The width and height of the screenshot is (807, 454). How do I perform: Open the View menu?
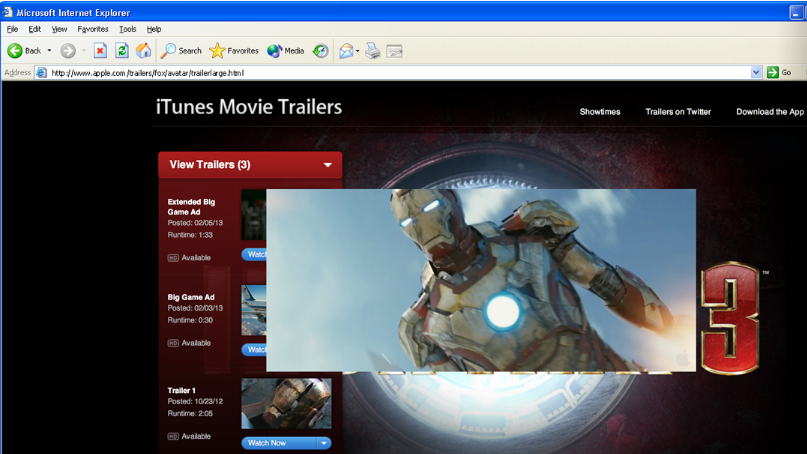(59, 29)
